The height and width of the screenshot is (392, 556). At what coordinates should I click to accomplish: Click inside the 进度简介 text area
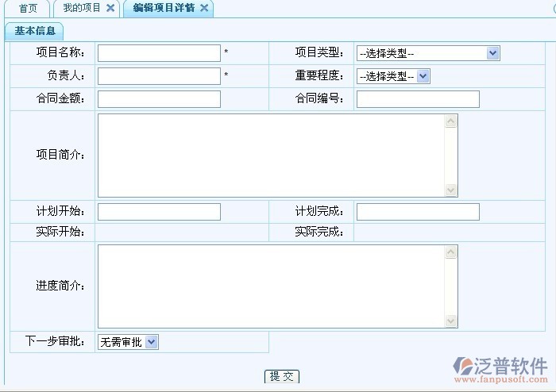[x=270, y=286]
